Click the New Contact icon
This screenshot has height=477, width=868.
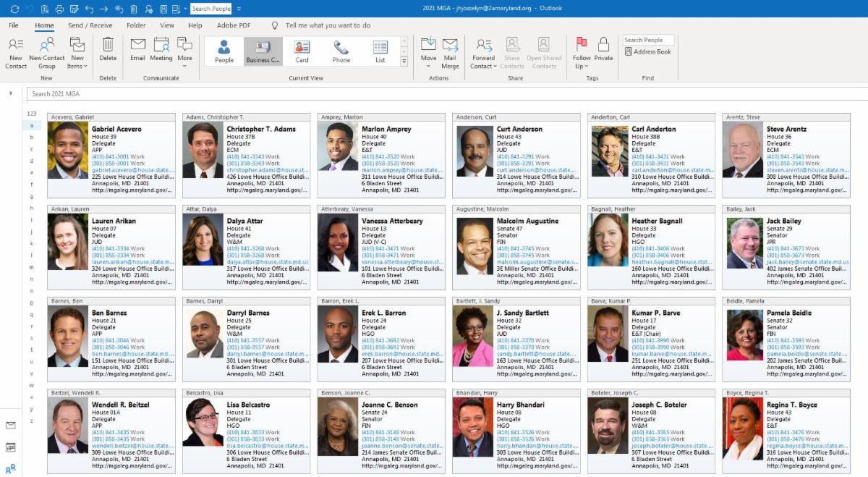click(x=16, y=51)
